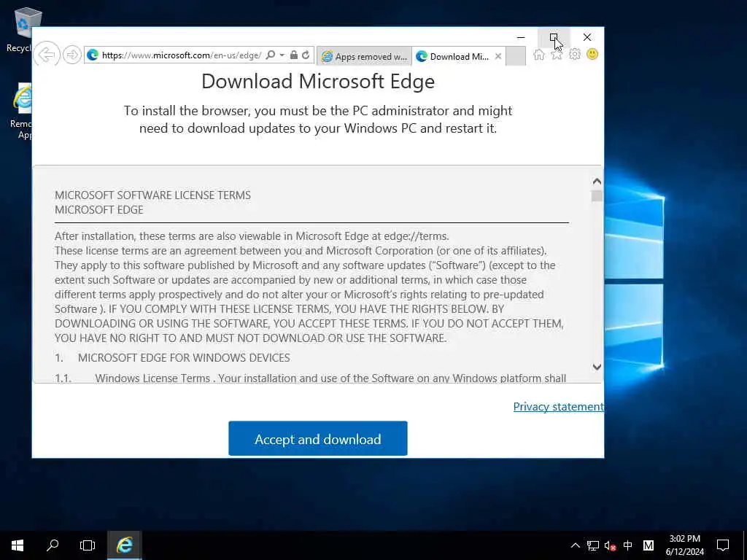
Task: Click the IME 'M' tray icon
Action: [649, 545]
